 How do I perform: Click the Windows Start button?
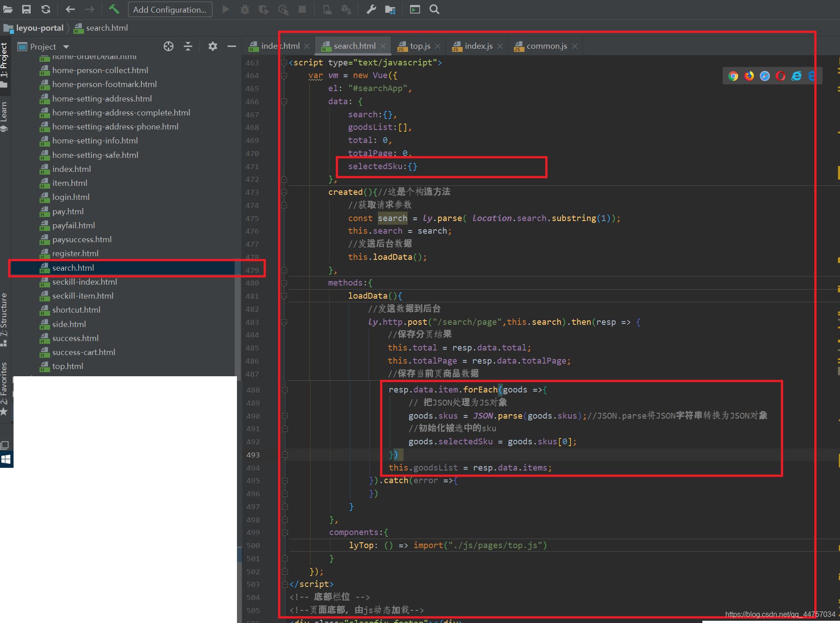6,460
